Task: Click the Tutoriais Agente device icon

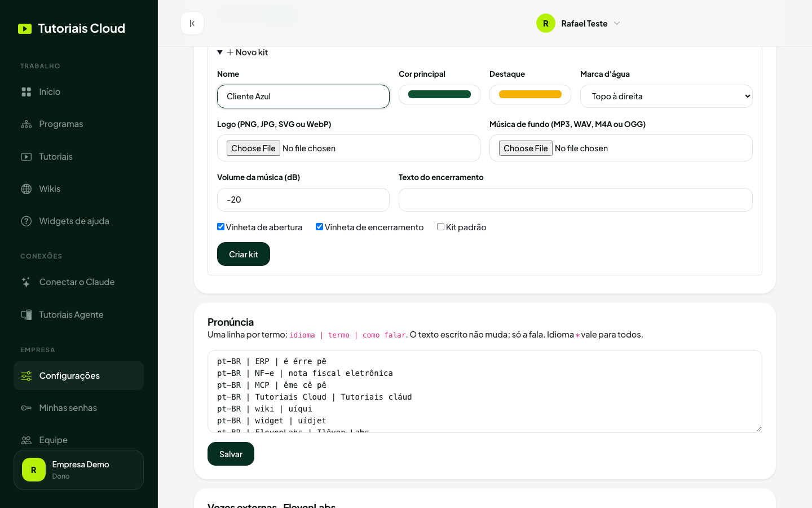Action: point(27,315)
